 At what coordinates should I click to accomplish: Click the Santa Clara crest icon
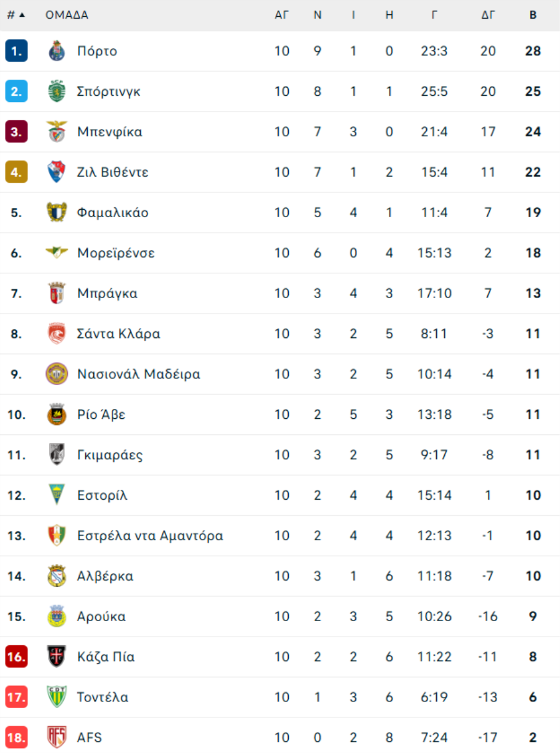click(x=57, y=334)
